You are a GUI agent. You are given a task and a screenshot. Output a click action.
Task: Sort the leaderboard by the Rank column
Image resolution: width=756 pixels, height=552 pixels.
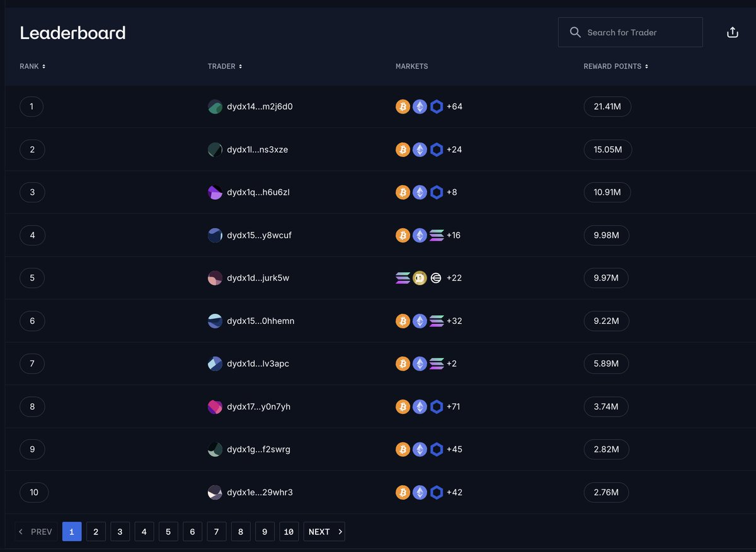click(x=32, y=66)
